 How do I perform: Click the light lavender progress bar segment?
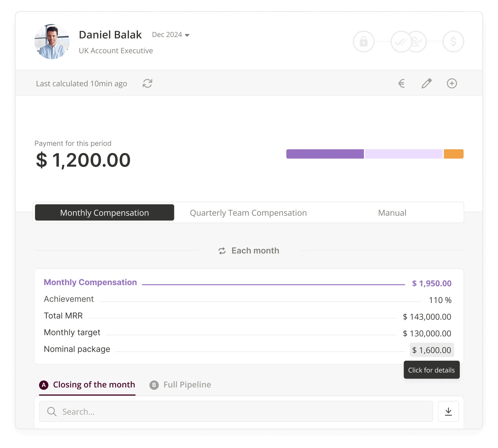click(404, 154)
